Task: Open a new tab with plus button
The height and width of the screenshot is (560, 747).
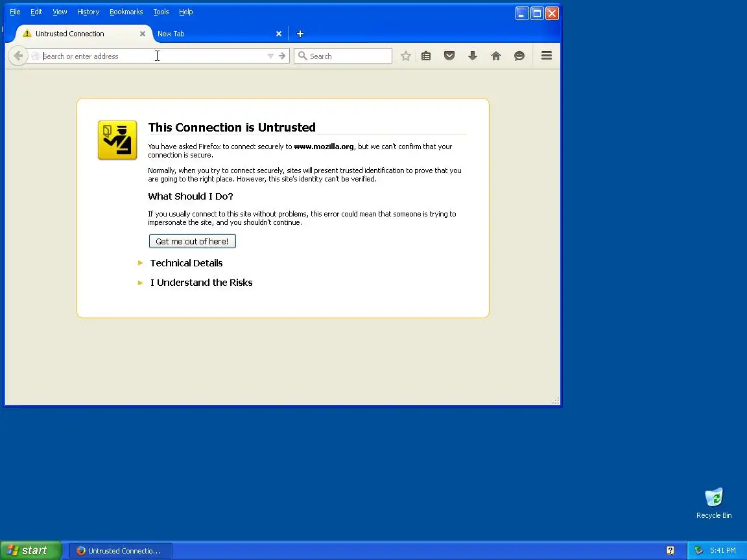Action: tap(300, 34)
